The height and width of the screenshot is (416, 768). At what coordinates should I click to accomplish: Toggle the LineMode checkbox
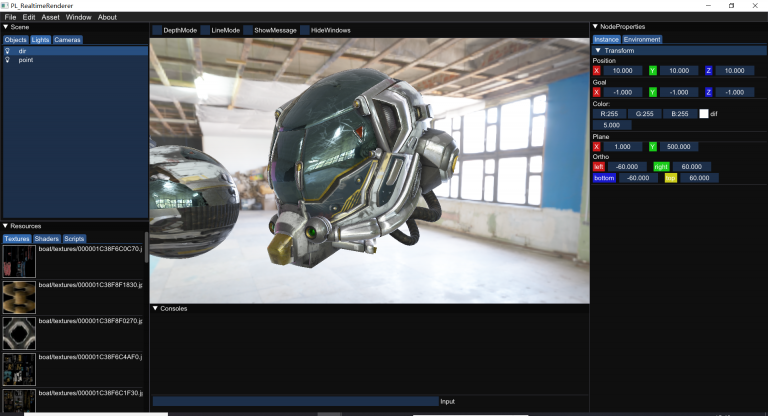click(x=205, y=30)
